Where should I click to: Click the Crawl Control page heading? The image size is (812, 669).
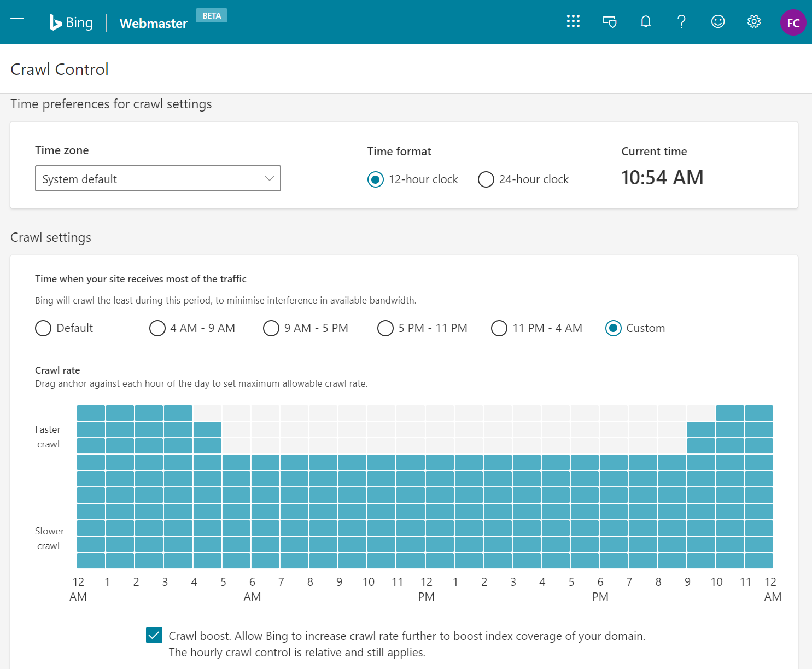(x=59, y=69)
